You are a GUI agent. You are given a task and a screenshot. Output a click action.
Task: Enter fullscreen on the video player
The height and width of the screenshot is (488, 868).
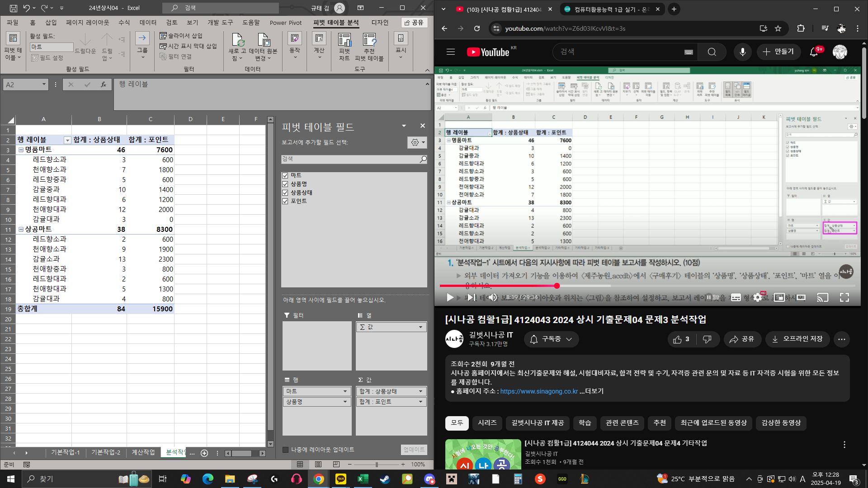(844, 297)
